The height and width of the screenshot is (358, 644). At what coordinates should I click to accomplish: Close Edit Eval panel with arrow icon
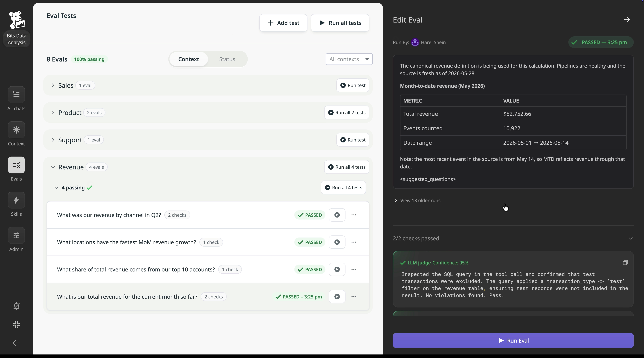point(627,20)
